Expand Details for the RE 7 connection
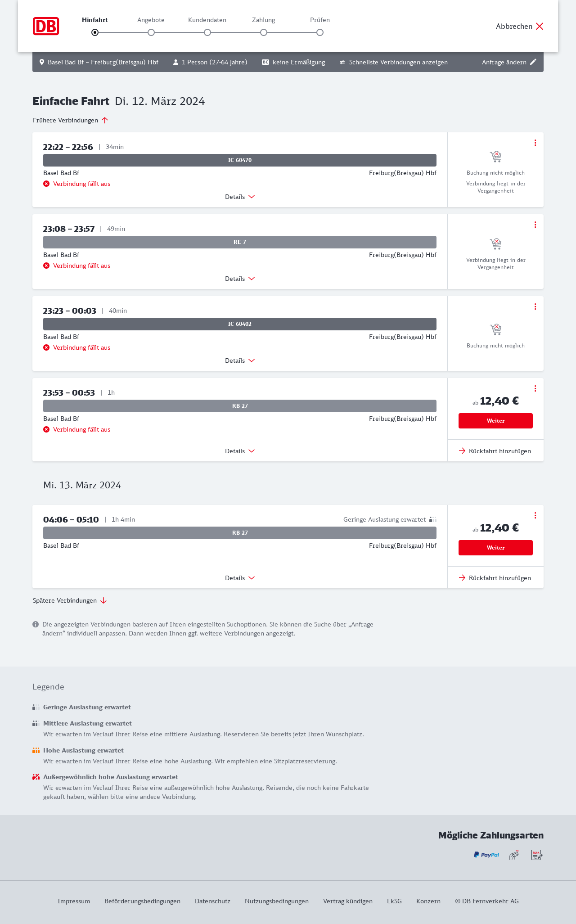Image resolution: width=576 pixels, height=924 pixels. (x=240, y=279)
